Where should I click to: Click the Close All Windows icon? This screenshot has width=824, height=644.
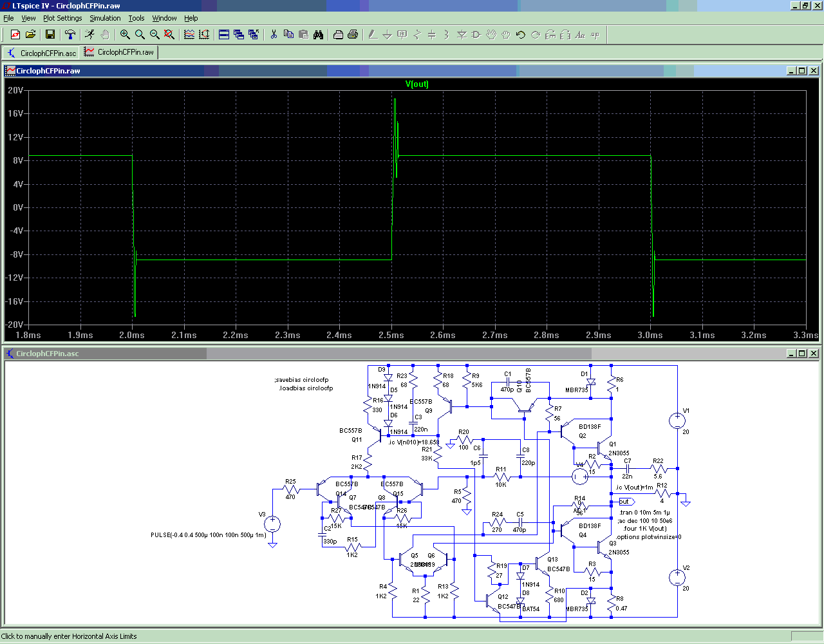(x=254, y=35)
